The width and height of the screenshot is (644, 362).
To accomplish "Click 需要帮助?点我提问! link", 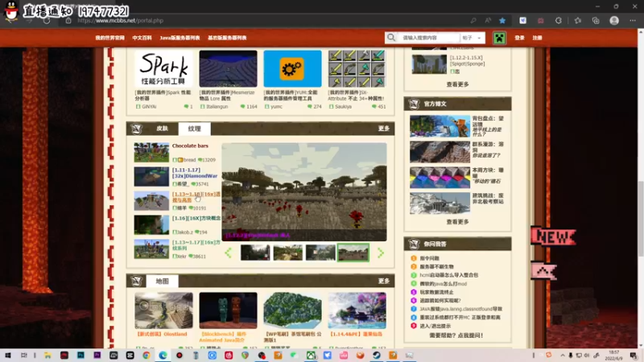I will [x=456, y=335].
